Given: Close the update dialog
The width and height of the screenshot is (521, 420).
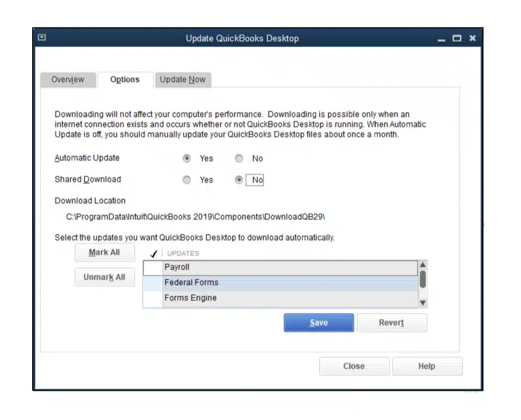Looking at the screenshot, I should click(354, 366).
